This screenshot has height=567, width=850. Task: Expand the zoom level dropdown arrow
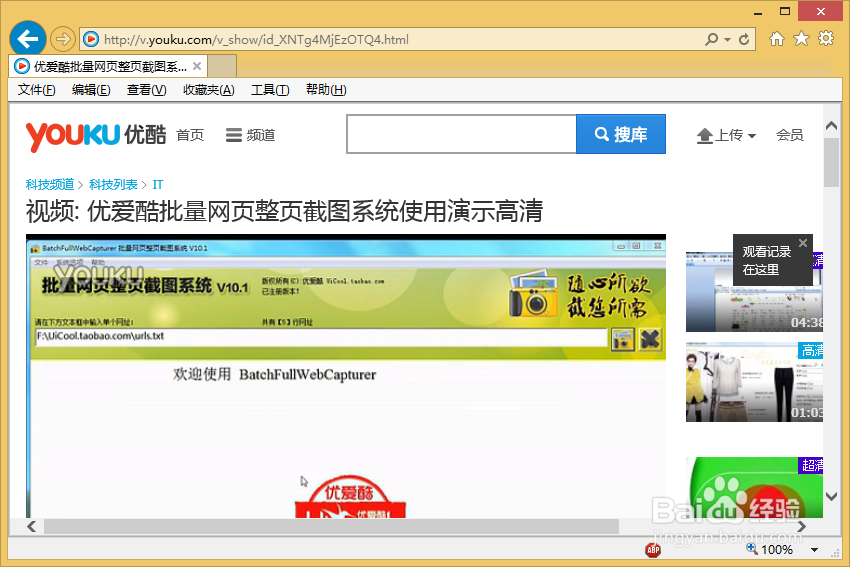(x=814, y=550)
